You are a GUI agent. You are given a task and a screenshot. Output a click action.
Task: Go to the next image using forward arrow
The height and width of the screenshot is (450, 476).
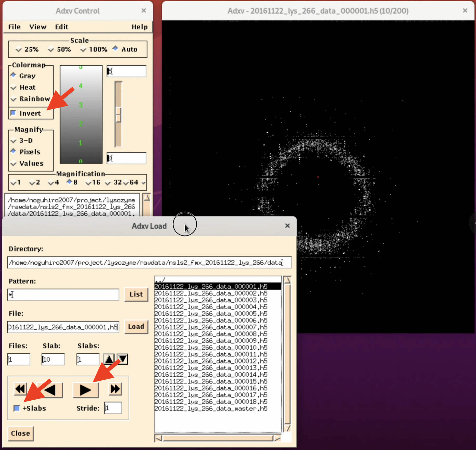pyautogui.click(x=86, y=389)
